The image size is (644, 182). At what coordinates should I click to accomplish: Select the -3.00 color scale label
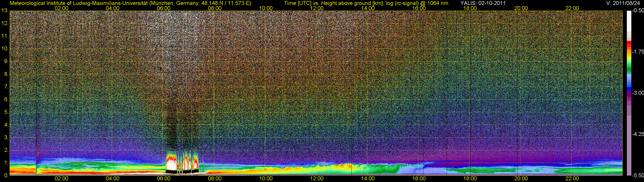638,93
